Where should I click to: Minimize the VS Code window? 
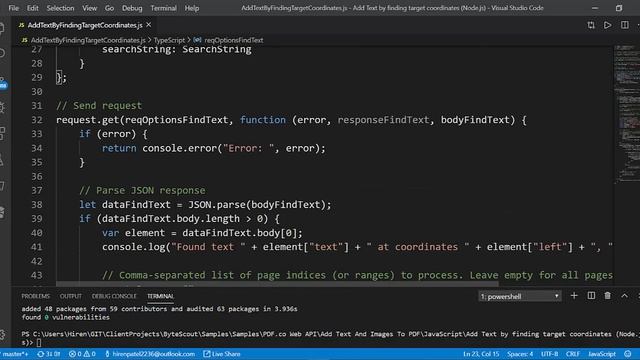tap(595, 8)
